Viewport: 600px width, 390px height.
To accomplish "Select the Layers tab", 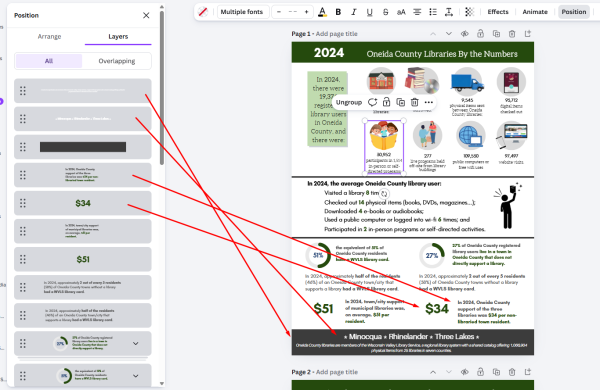I will tap(118, 36).
